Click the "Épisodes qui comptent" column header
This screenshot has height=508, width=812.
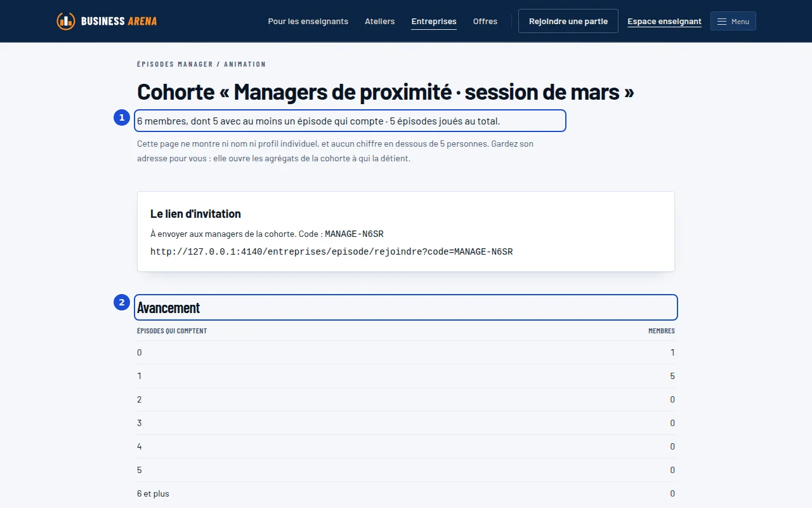172,331
